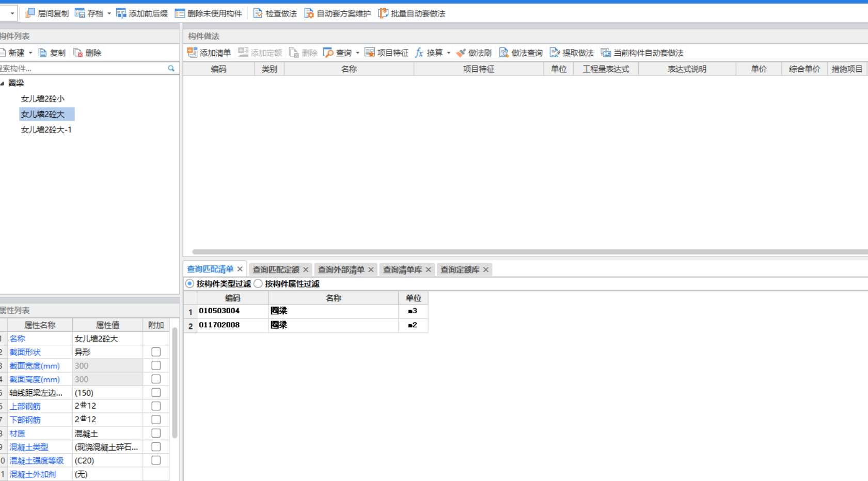
Task: Close the 查询定额库 tab
Action: coord(486,269)
